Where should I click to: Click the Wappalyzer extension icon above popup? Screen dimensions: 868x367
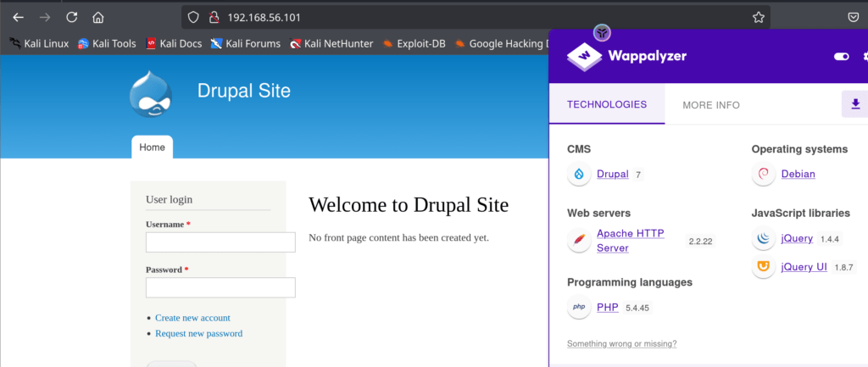click(602, 33)
